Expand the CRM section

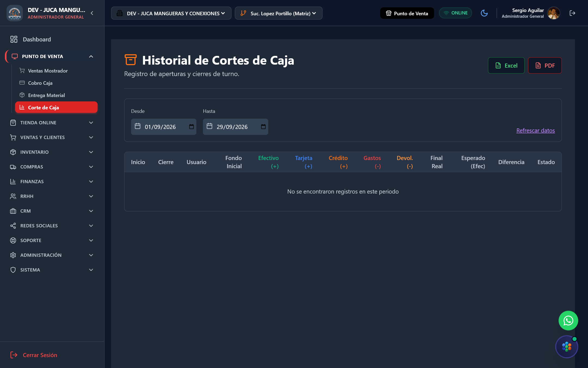coord(52,211)
